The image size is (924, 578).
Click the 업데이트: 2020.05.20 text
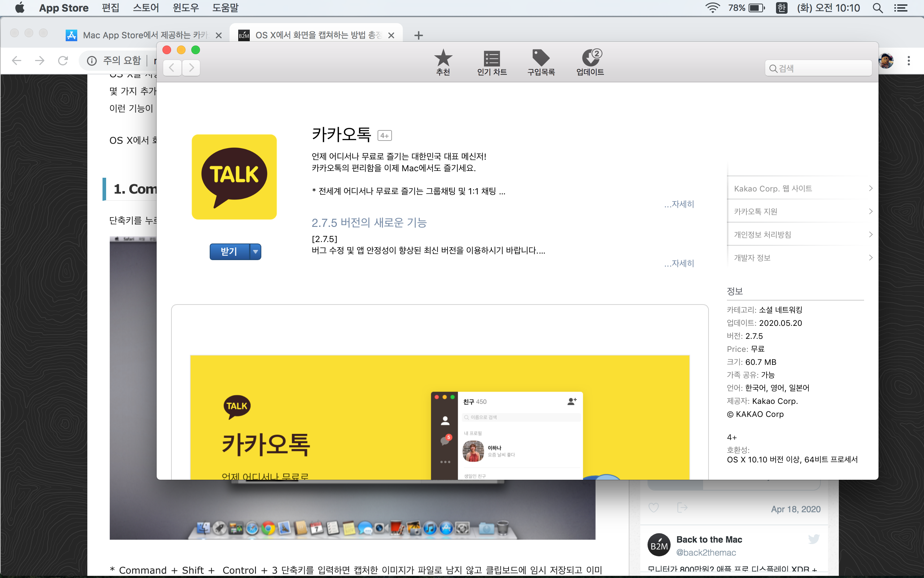point(764,323)
